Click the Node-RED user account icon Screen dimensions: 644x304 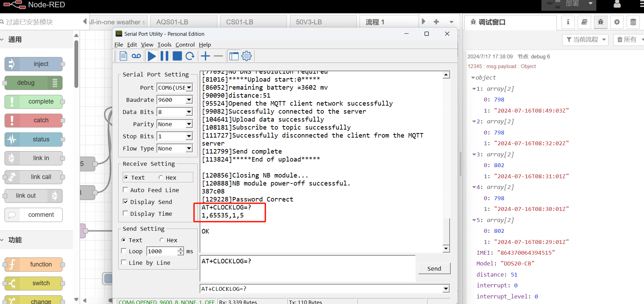617,4
